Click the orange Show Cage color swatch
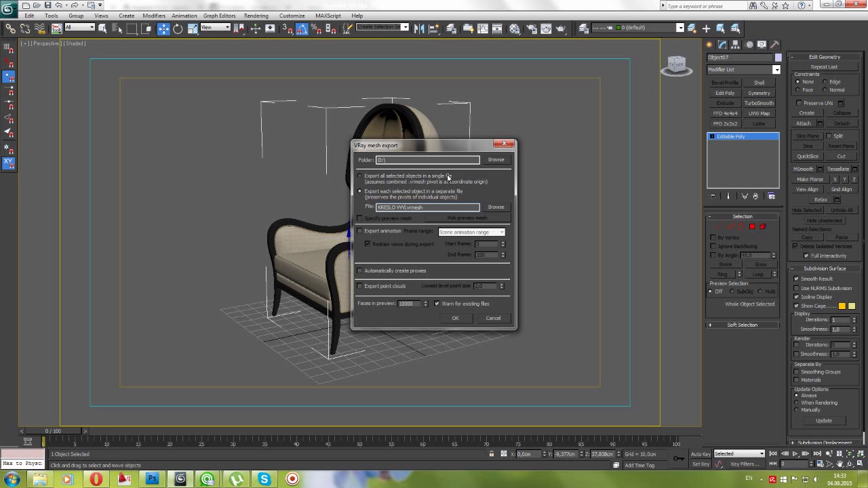Viewport: 868px width, 488px height. 842,306
